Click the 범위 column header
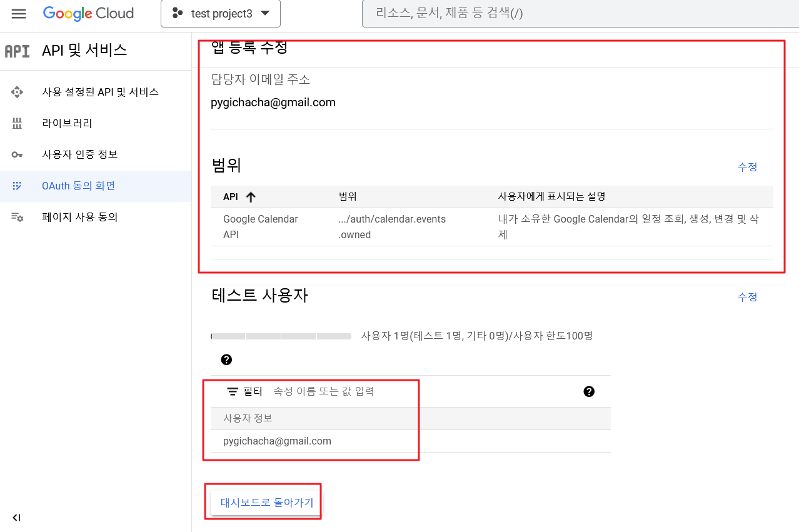The image size is (799, 532). [348, 196]
